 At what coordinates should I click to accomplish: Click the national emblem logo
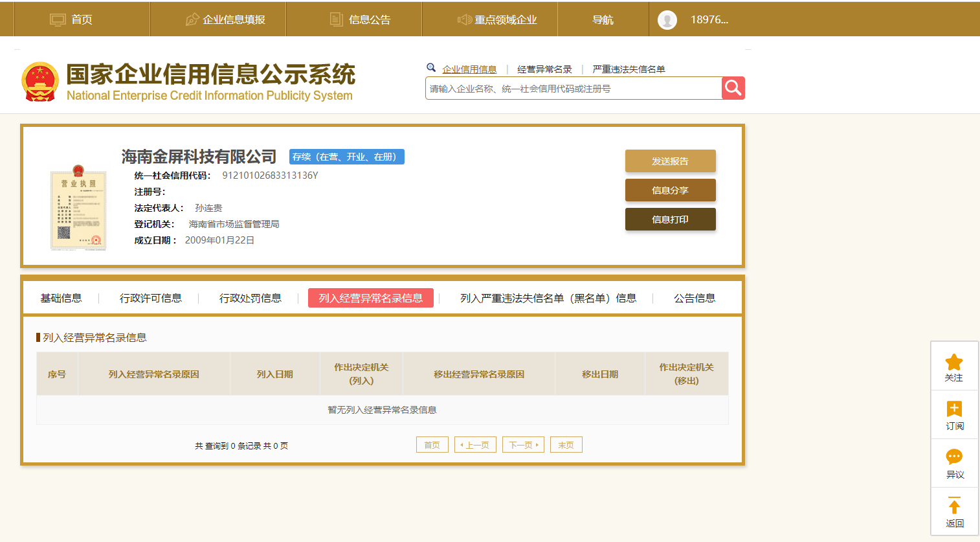coord(40,82)
